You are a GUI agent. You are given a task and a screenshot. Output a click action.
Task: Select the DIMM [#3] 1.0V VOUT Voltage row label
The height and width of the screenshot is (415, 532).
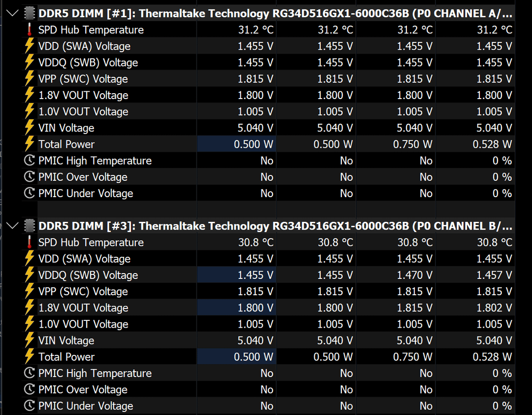(x=83, y=324)
